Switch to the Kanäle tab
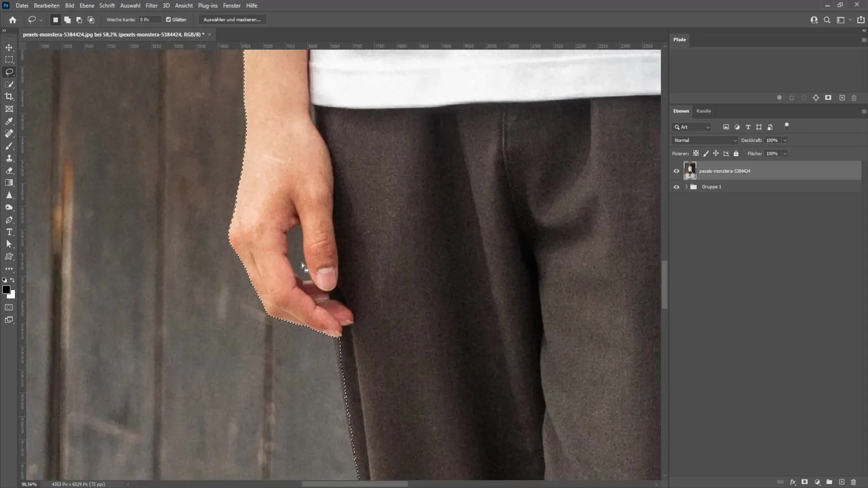The width and height of the screenshot is (868, 488). pyautogui.click(x=703, y=111)
